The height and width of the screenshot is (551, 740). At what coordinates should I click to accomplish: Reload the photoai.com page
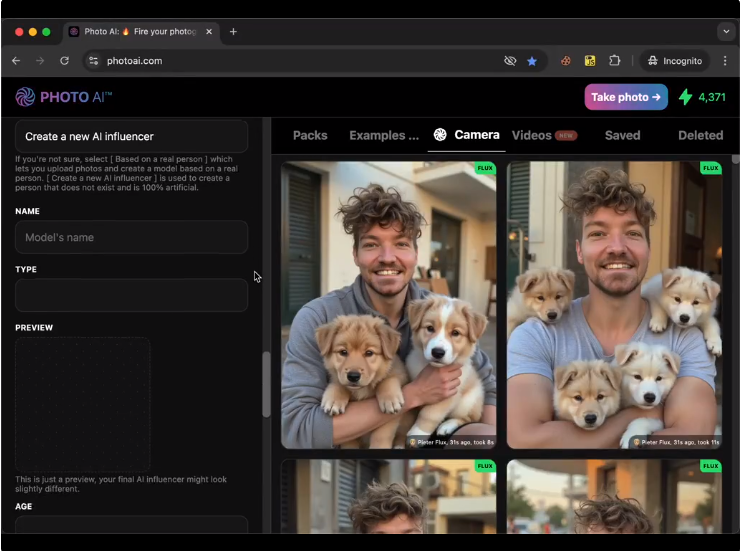click(x=65, y=61)
